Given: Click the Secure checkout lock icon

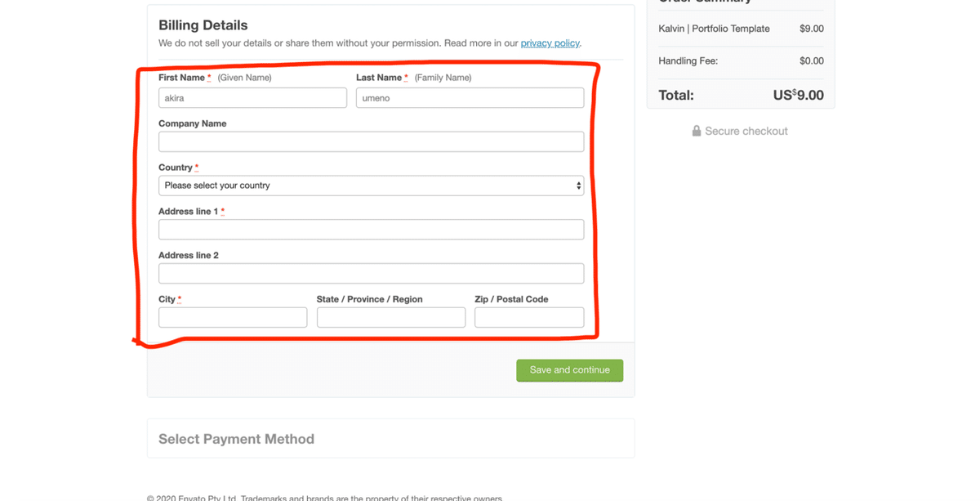Looking at the screenshot, I should click(697, 131).
